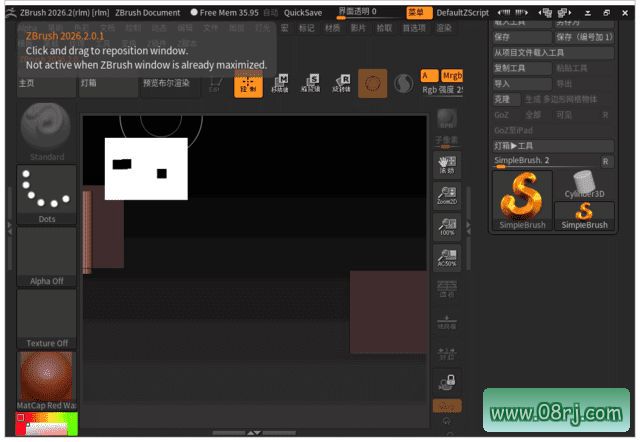The width and height of the screenshot is (640, 442).
Task: Toggle Mrgb channel mode
Action: [452, 76]
